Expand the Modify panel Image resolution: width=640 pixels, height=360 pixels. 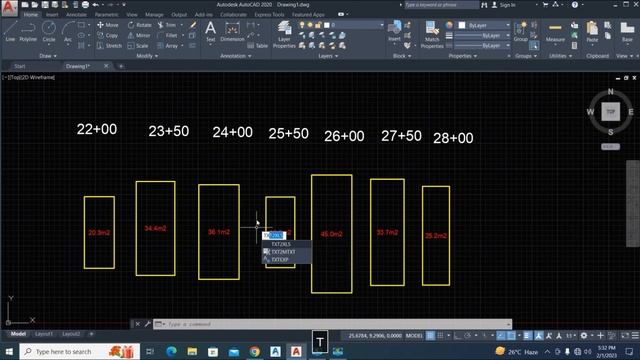147,56
